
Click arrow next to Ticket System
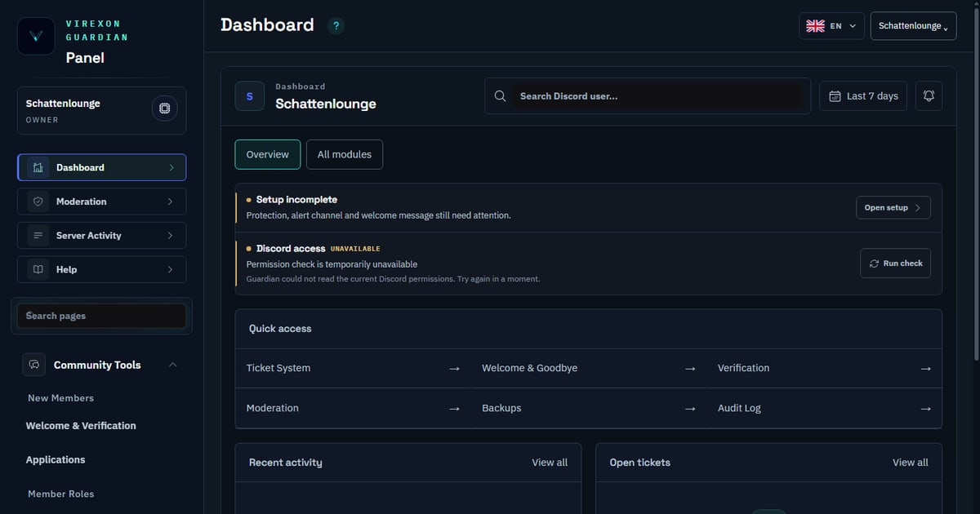point(455,369)
